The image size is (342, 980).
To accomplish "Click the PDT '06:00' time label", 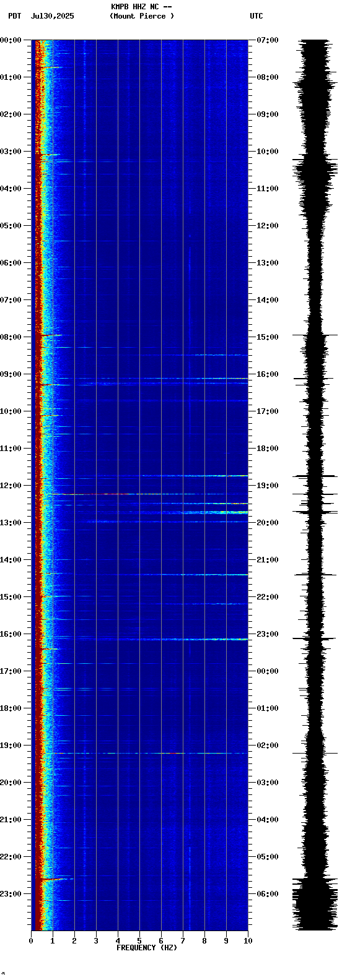I will (x=11, y=263).
